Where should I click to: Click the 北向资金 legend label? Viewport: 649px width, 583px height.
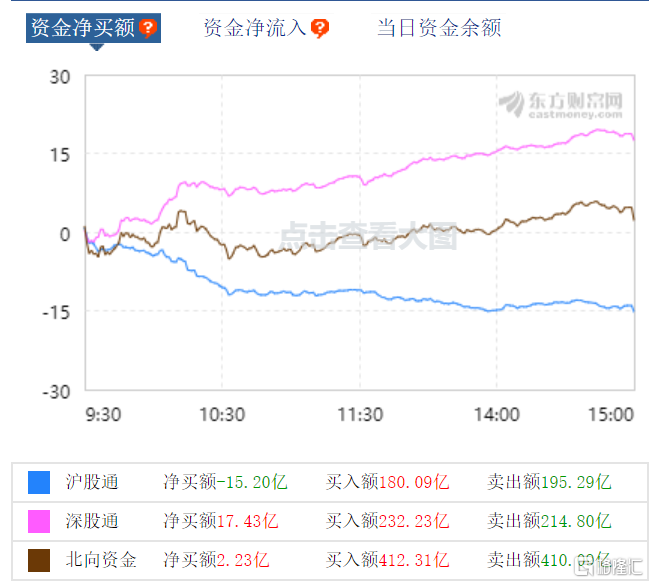(x=101, y=560)
